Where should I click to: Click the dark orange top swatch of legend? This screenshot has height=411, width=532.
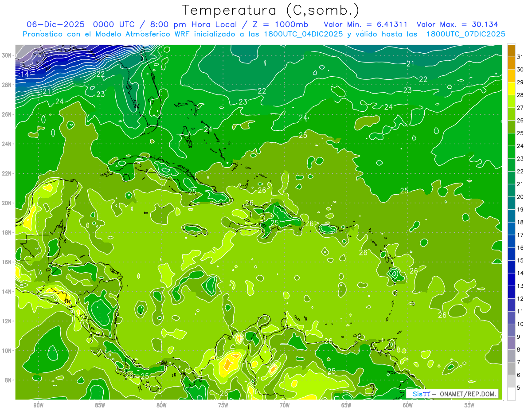(x=511, y=51)
